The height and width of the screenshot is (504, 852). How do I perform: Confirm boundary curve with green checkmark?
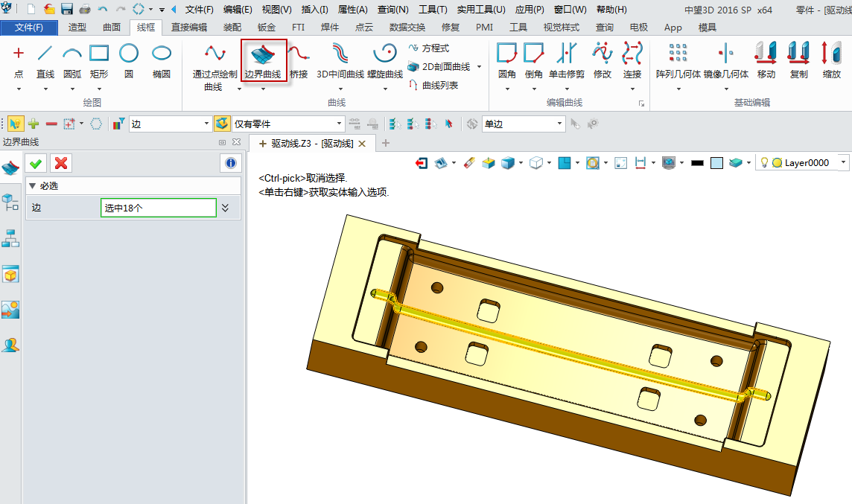tap(35, 163)
